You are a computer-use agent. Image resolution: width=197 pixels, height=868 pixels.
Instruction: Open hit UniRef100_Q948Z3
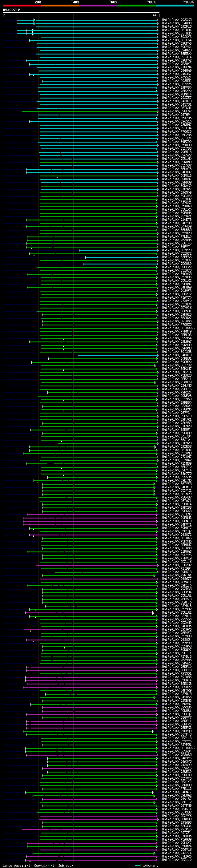(x=177, y=50)
